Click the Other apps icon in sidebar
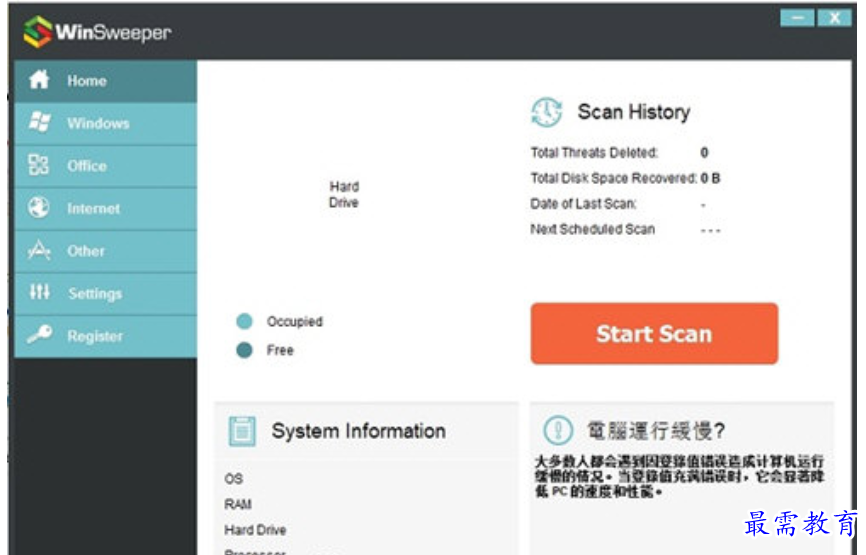The image size is (866, 555). 39,250
